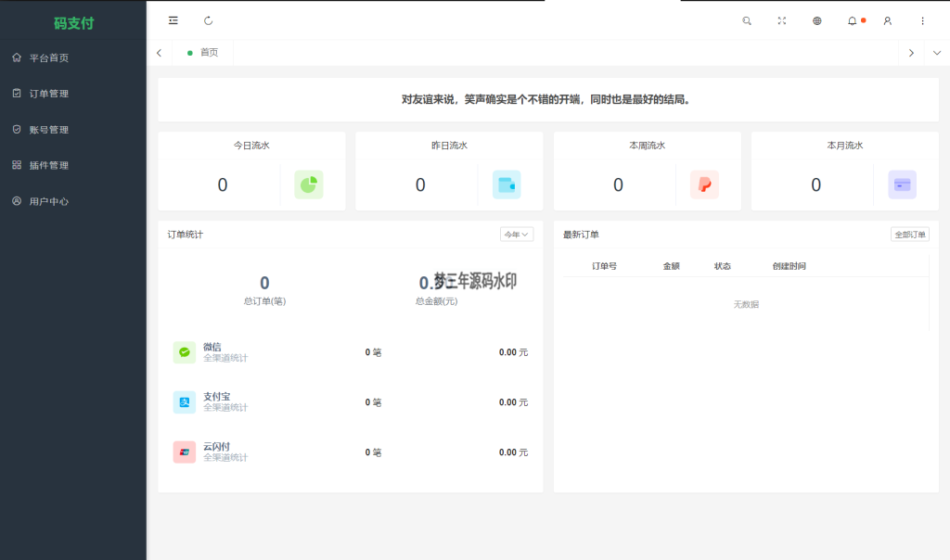The image size is (950, 560).
Task: Click the grid icon beside 插件管理
Action: coord(17,165)
